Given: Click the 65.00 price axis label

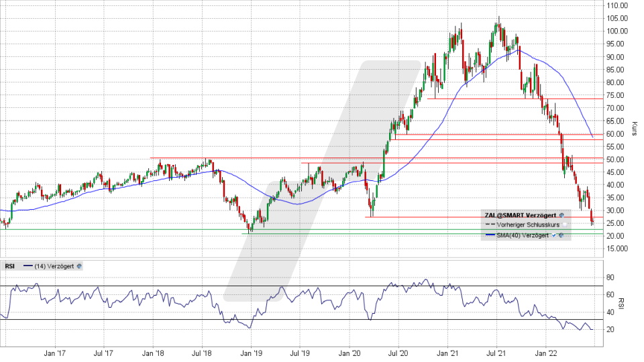Looking at the screenshot, I should tap(615, 121).
